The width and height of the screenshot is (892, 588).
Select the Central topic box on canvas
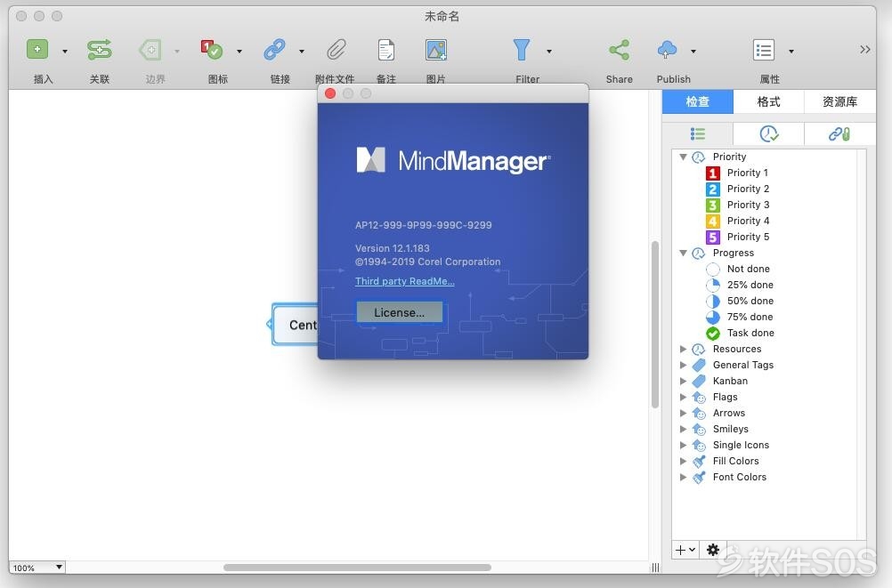pyautogui.click(x=295, y=325)
